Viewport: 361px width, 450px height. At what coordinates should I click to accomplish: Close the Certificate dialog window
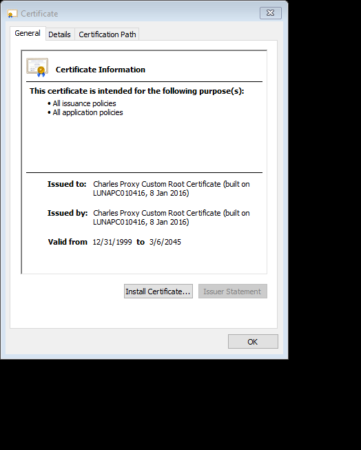[270, 13]
